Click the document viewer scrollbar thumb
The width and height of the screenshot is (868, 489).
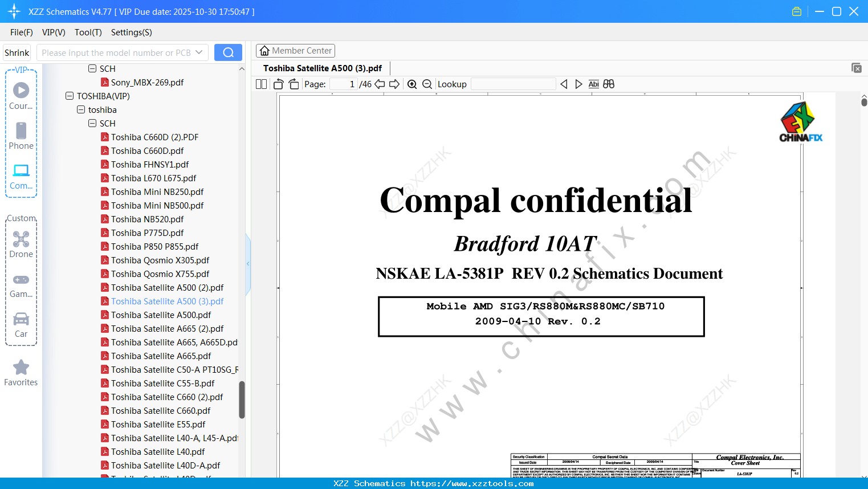(864, 102)
